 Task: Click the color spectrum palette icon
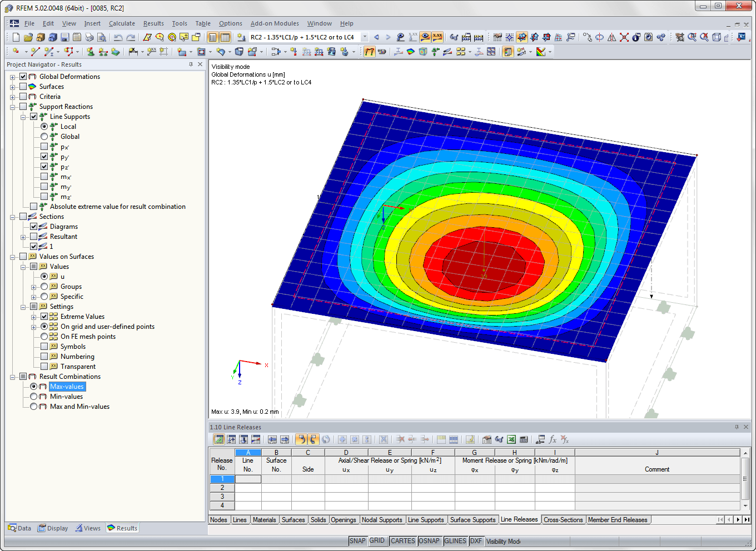(x=540, y=51)
